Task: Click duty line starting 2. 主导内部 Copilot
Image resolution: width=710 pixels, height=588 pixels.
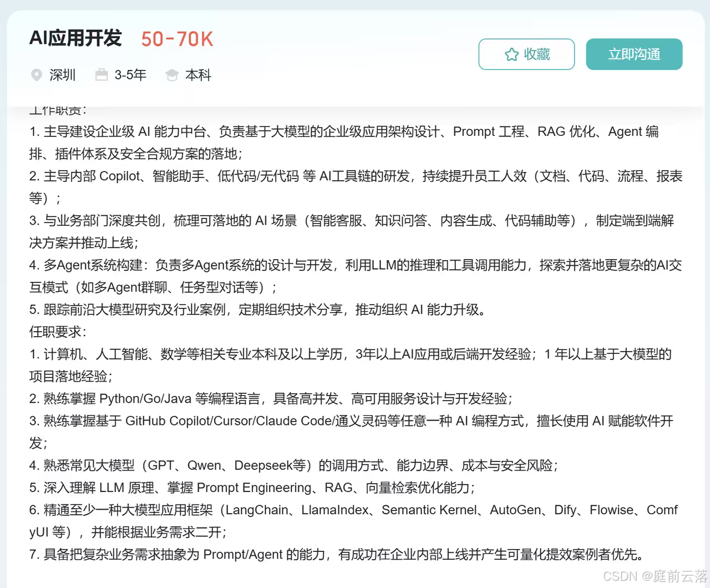Action: pos(356,176)
